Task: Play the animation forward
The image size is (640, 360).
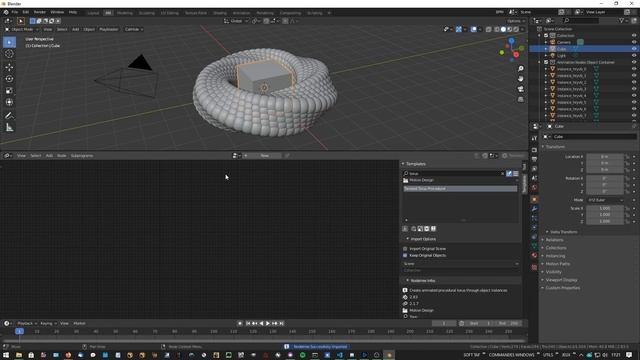Action: [268, 323]
